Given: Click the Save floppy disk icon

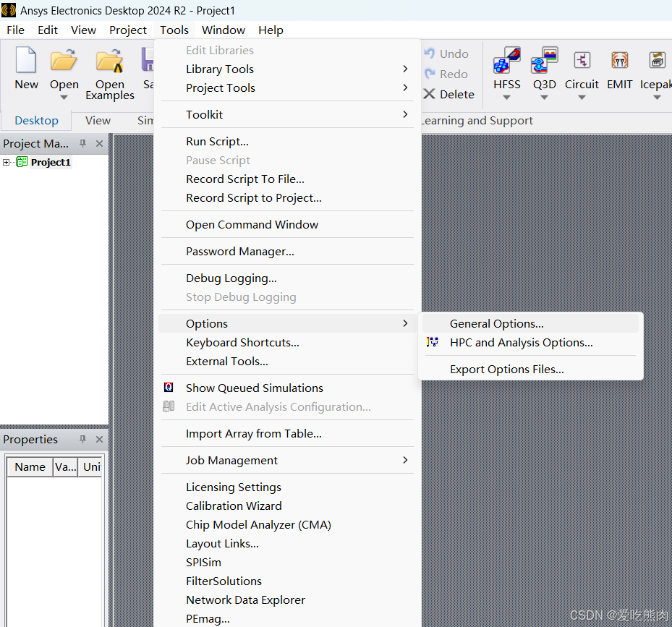Looking at the screenshot, I should coord(148,60).
